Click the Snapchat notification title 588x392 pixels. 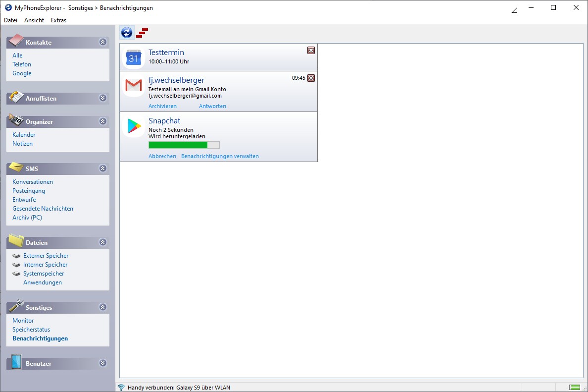click(x=164, y=121)
